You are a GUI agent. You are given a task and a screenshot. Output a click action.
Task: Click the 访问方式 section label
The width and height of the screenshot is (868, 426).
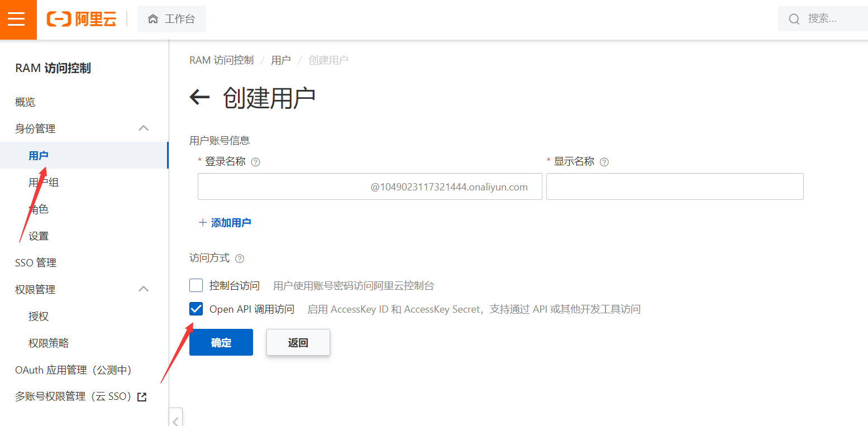coord(209,258)
